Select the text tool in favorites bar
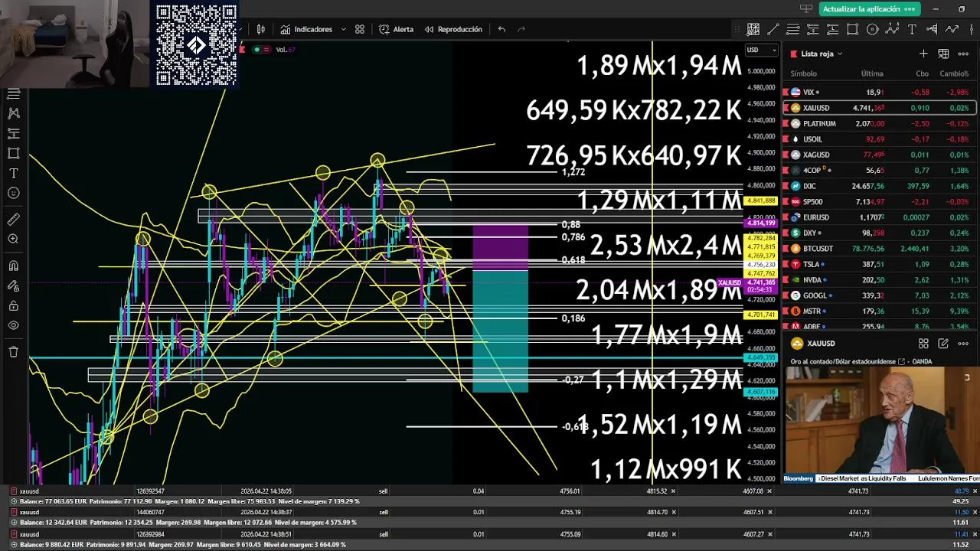The image size is (980, 551). [912, 29]
